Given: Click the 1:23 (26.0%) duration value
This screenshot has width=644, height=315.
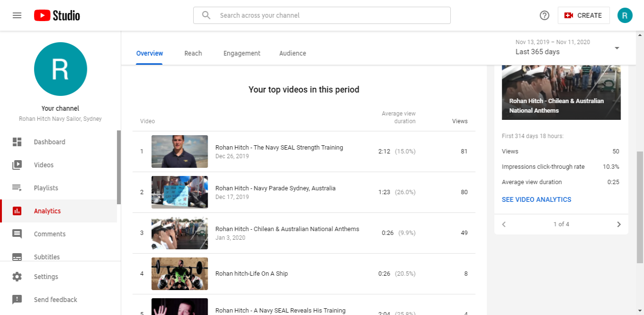Looking at the screenshot, I should click(397, 192).
